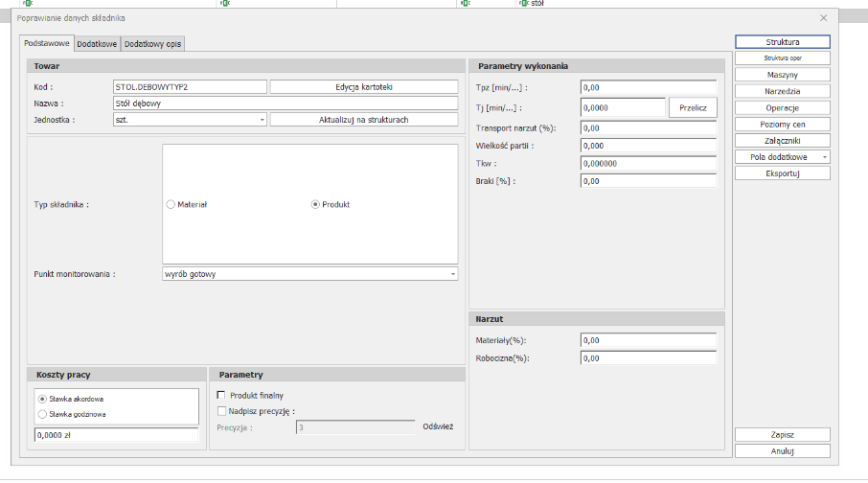Select the Materiał radio button
Image resolution: width=868 pixels, height=483 pixels.
[171, 204]
